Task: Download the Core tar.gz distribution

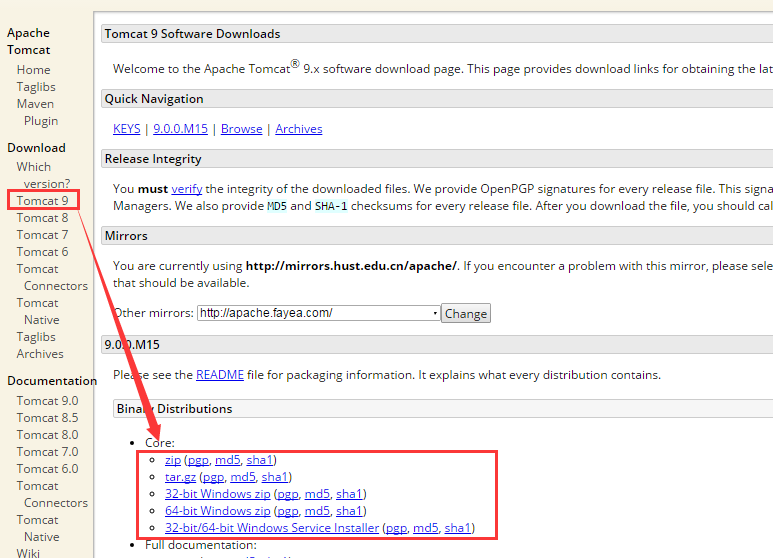Action: 180,477
